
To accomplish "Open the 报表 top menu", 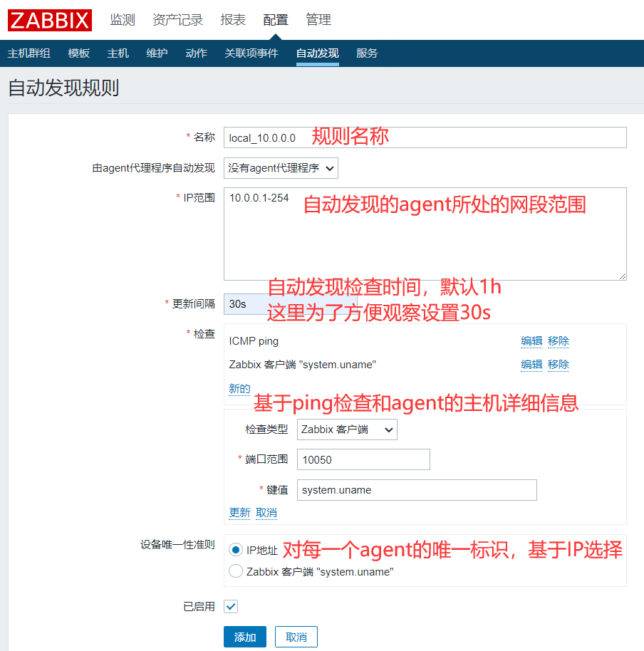I will (233, 20).
